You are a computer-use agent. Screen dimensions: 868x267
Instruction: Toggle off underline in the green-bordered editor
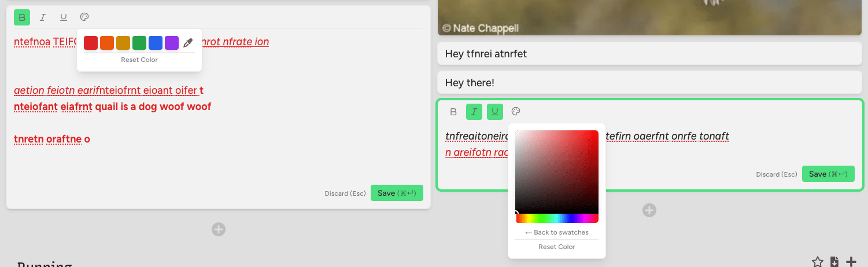pyautogui.click(x=495, y=112)
